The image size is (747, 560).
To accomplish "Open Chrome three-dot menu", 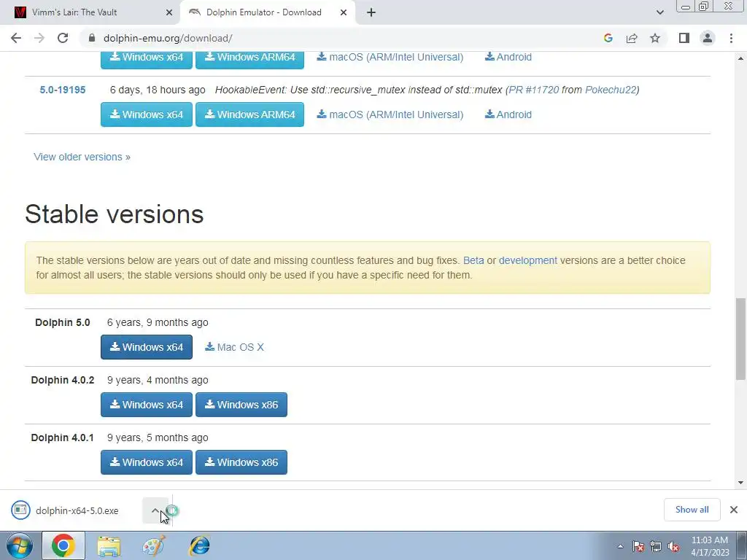I will pyautogui.click(x=731, y=38).
